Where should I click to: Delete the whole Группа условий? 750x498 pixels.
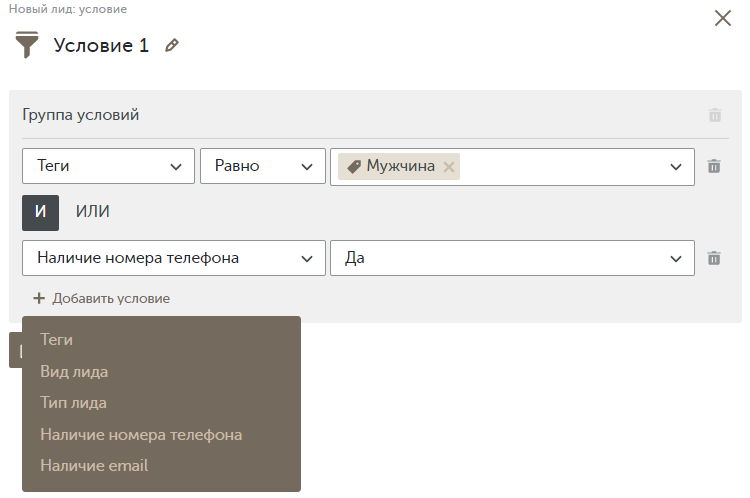click(715, 115)
